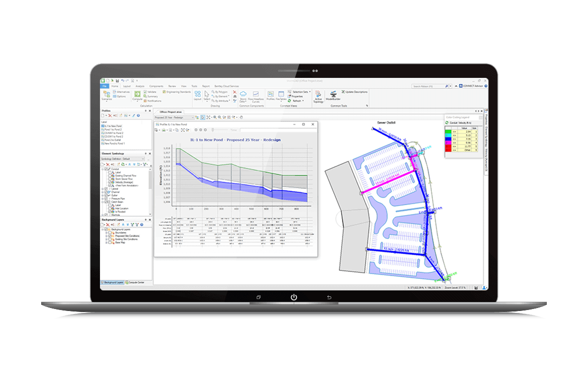Expand the Existing Site Conditions layer node
The height and width of the screenshot is (382, 588).
[106, 239]
